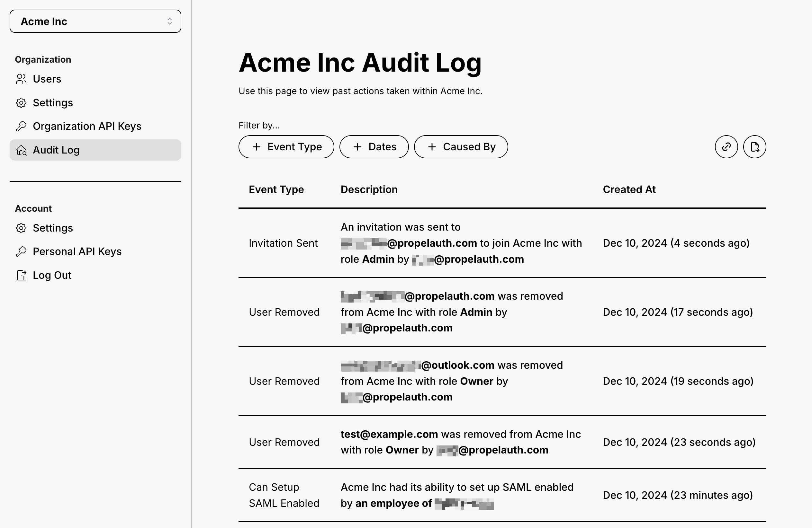Click the account Settings gear icon
This screenshot has height=528, width=812.
(x=21, y=228)
